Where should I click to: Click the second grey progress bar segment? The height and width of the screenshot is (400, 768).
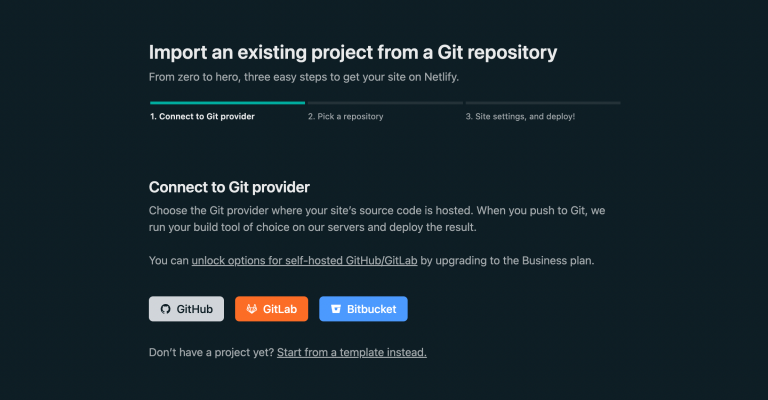[x=385, y=103]
